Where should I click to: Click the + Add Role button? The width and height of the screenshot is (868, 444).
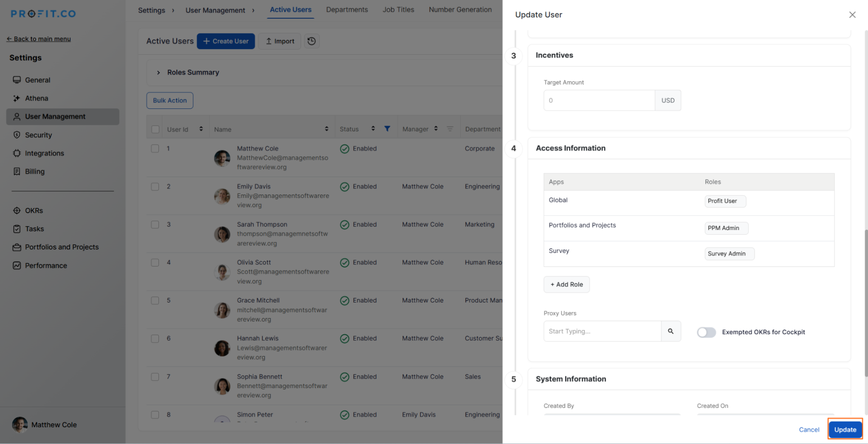click(x=566, y=284)
